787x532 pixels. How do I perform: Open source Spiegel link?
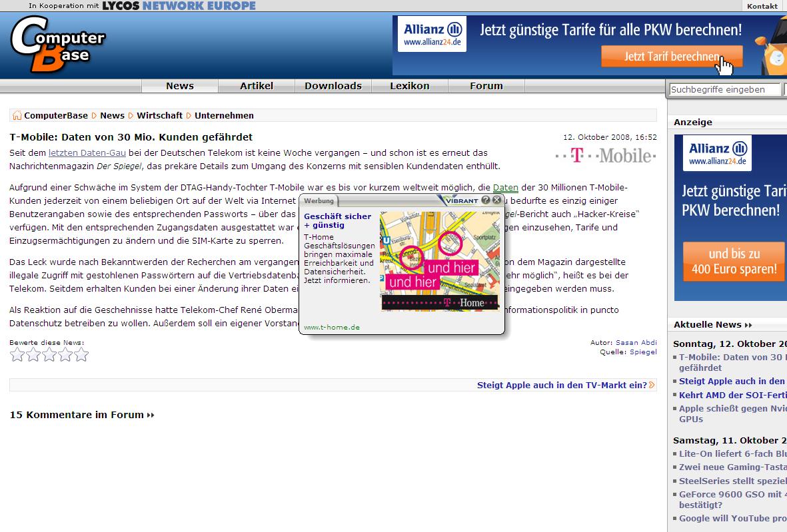tap(643, 352)
